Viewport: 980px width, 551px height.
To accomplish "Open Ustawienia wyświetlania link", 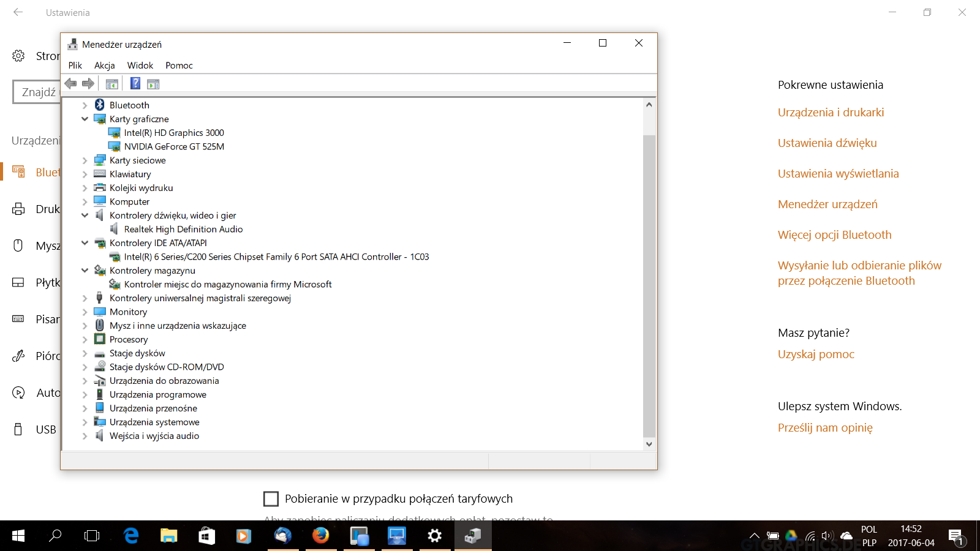I will (x=838, y=174).
